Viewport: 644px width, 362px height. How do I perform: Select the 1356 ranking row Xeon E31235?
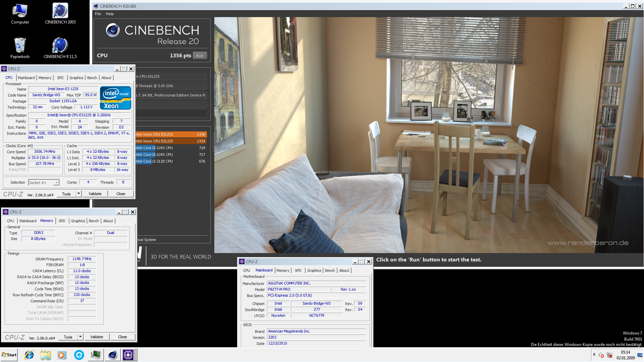[171, 134]
